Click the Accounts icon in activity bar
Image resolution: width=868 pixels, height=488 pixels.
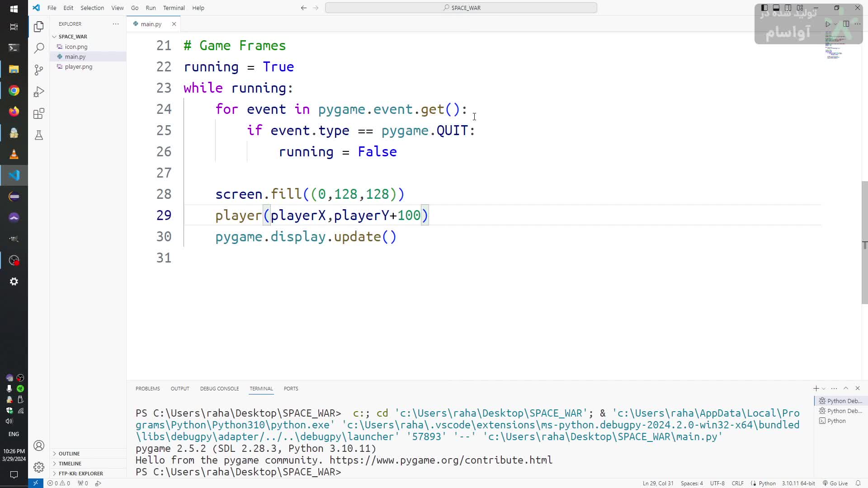[39, 446]
